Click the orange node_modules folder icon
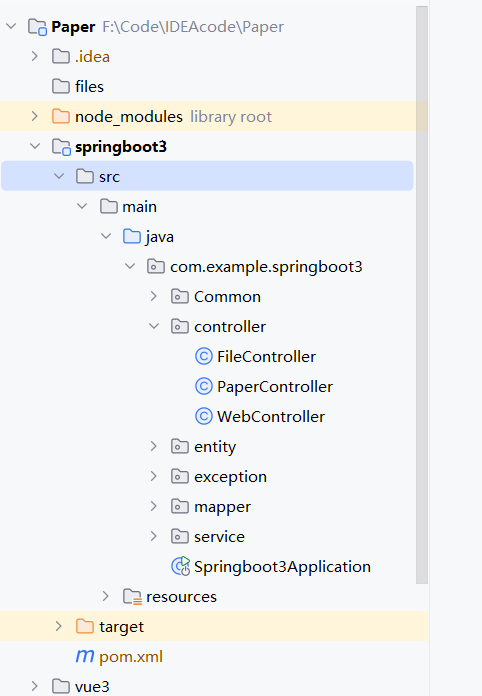This screenshot has width=482, height=696. 61,117
